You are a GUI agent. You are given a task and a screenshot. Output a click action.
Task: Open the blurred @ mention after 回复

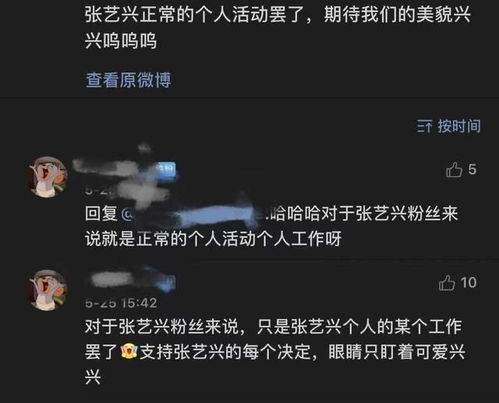click(x=193, y=214)
